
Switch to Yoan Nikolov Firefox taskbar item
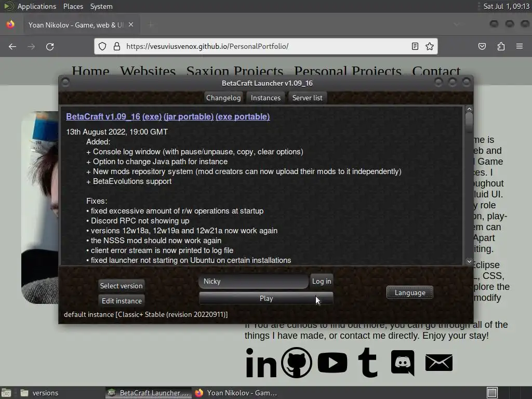236,393
